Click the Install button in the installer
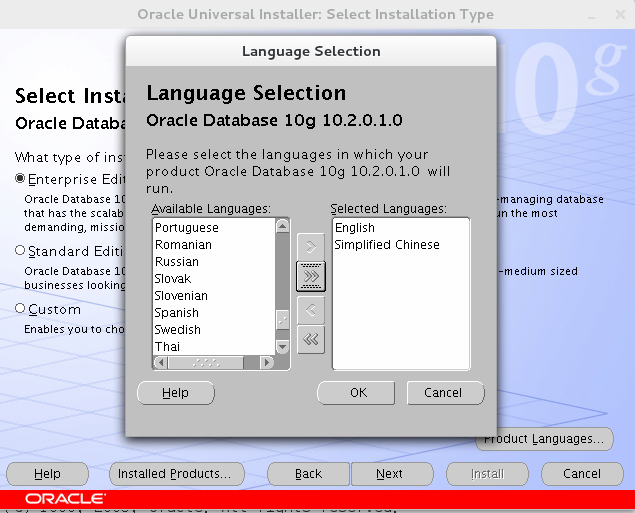The width and height of the screenshot is (635, 513). [x=488, y=474]
